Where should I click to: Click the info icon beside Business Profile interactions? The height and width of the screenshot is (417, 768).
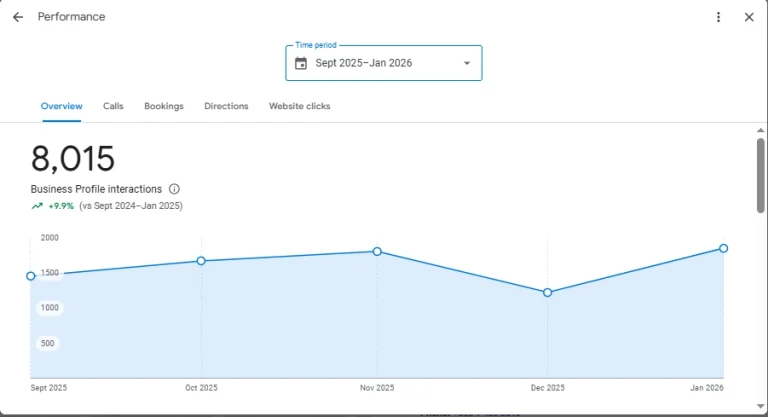[x=174, y=189]
